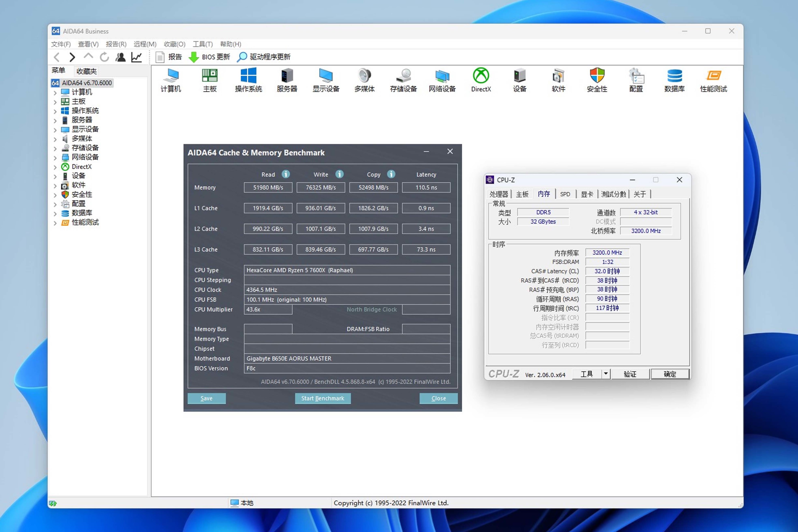Image resolution: width=798 pixels, height=532 pixels.
Task: Click the Start Benchmark button
Action: pos(323,398)
